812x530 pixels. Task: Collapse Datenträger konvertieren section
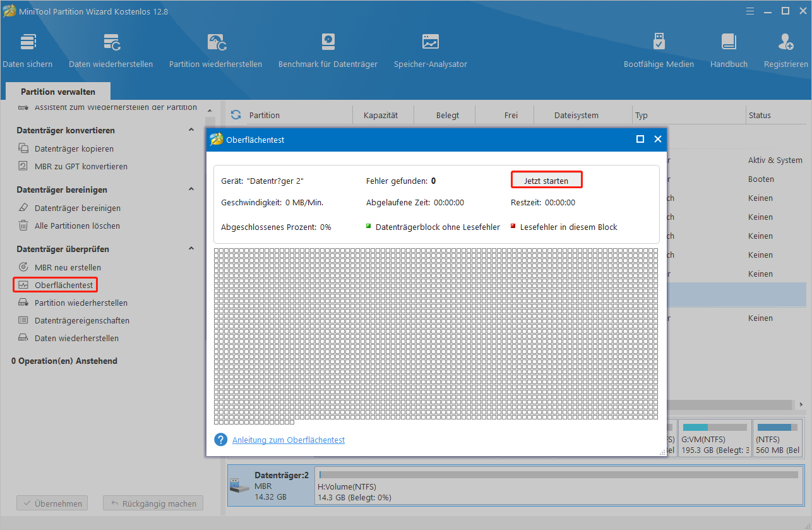(x=191, y=130)
